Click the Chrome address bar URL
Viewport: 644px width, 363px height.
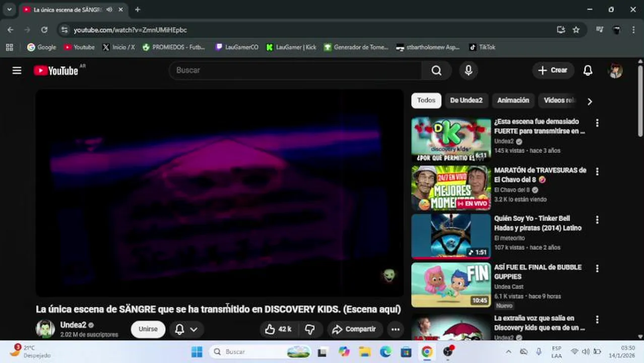(130, 30)
